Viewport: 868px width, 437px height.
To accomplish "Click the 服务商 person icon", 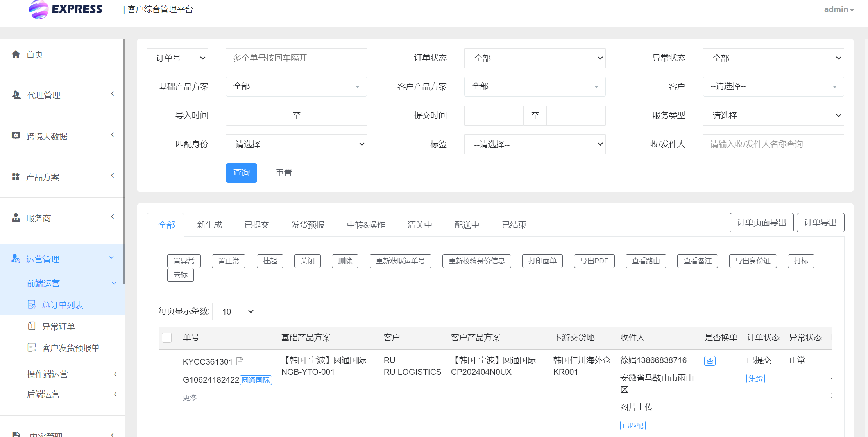I will click(x=16, y=218).
